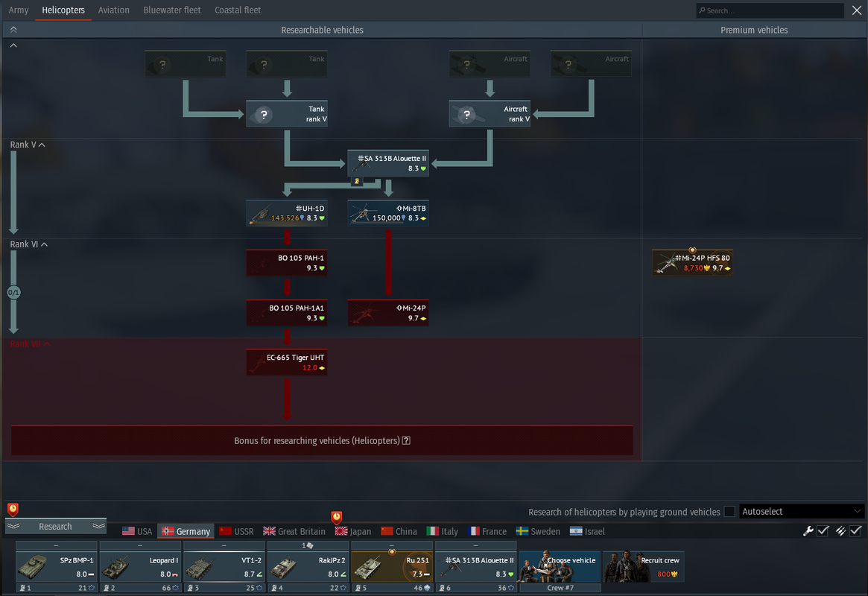This screenshot has width=868, height=596.
Task: Click the Choose vehicle crew button
Action: point(560,566)
